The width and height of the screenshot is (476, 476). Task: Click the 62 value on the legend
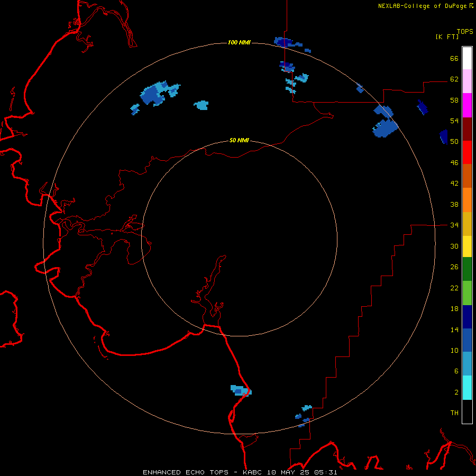click(454, 79)
